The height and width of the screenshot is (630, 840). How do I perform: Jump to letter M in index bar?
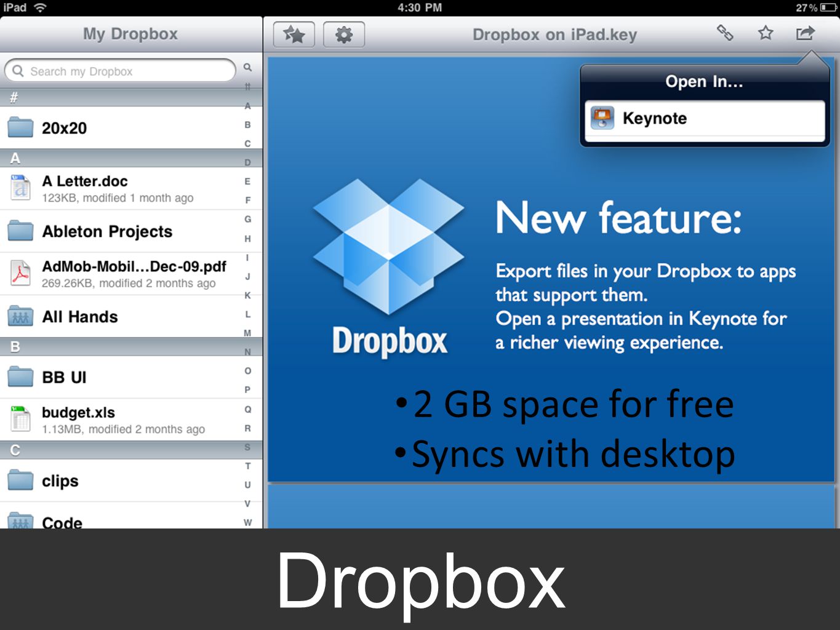coord(247,333)
